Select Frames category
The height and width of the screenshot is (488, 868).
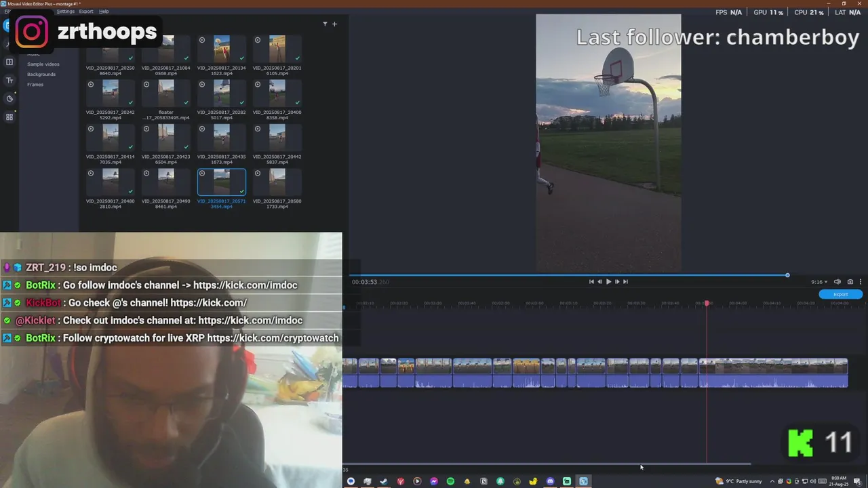35,85
